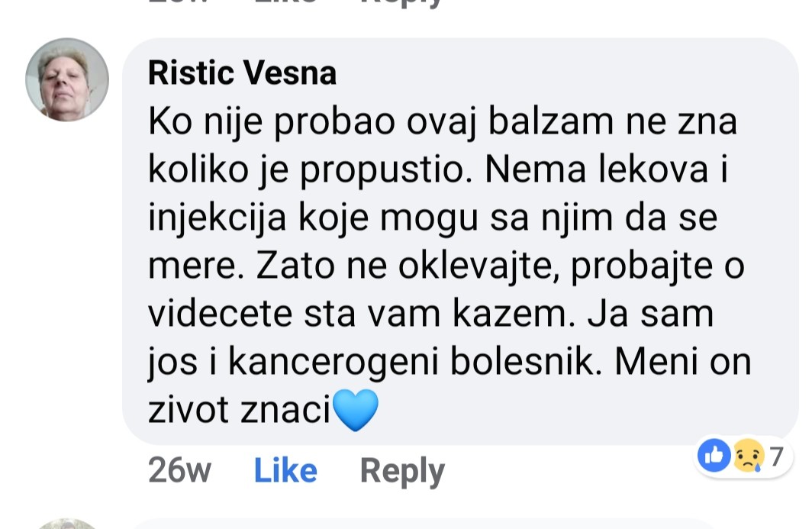Click the word 'injekcija' in the comment
This screenshot has height=529, width=812.
coord(217,218)
